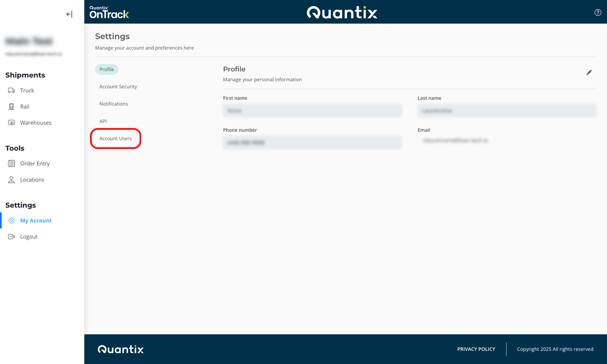This screenshot has height=364, width=607.
Task: Click the edit pencil on the Profile card
Action: [x=589, y=72]
